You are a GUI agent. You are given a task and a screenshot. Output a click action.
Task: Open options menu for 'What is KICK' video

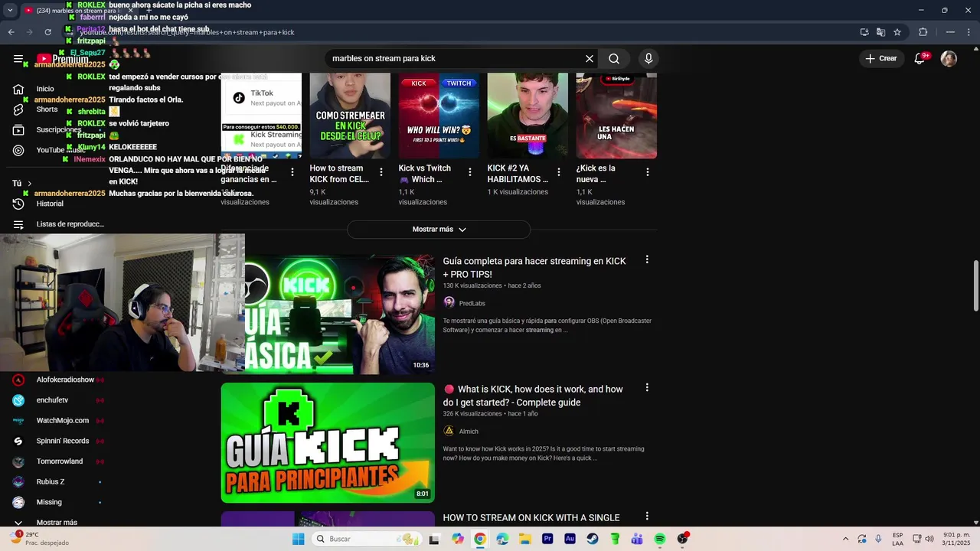click(x=647, y=388)
